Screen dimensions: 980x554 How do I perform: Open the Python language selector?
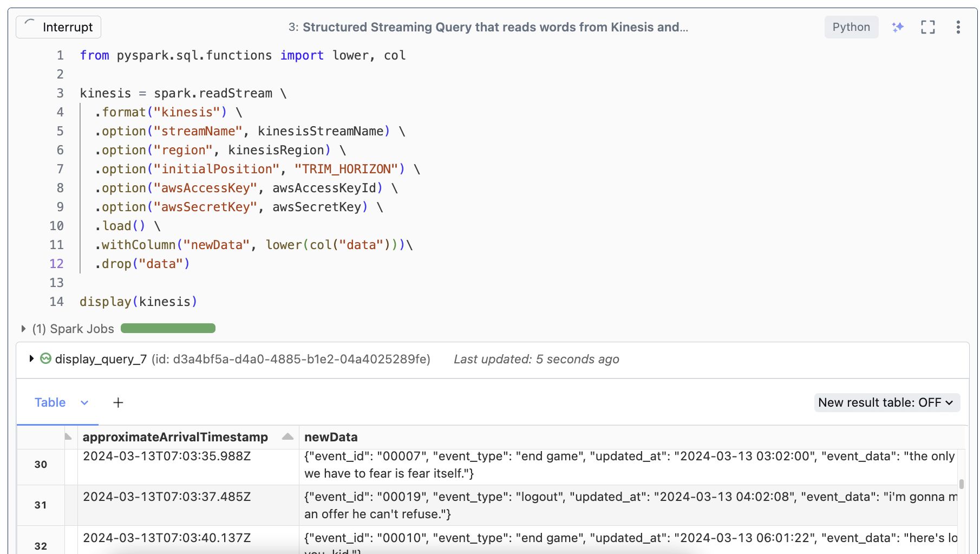click(x=851, y=27)
